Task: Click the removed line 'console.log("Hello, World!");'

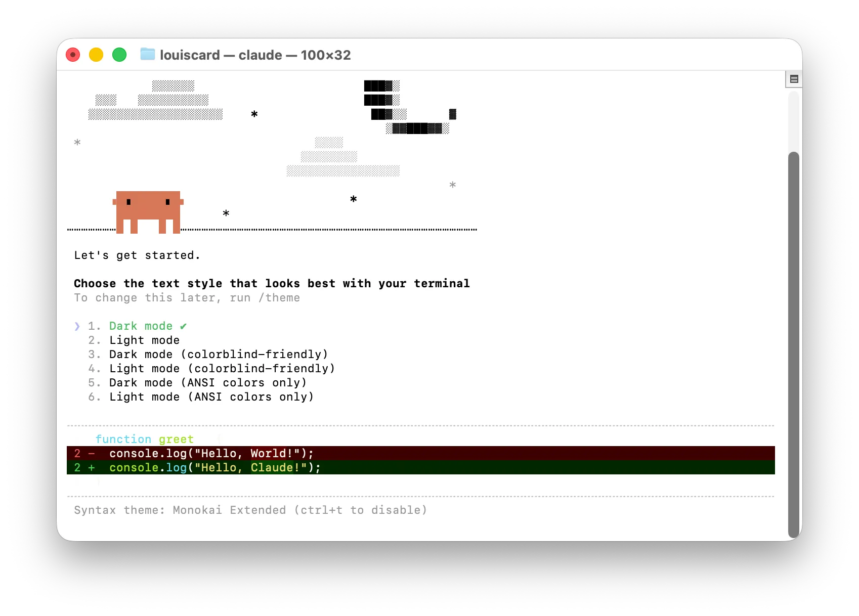Action: 421,453
